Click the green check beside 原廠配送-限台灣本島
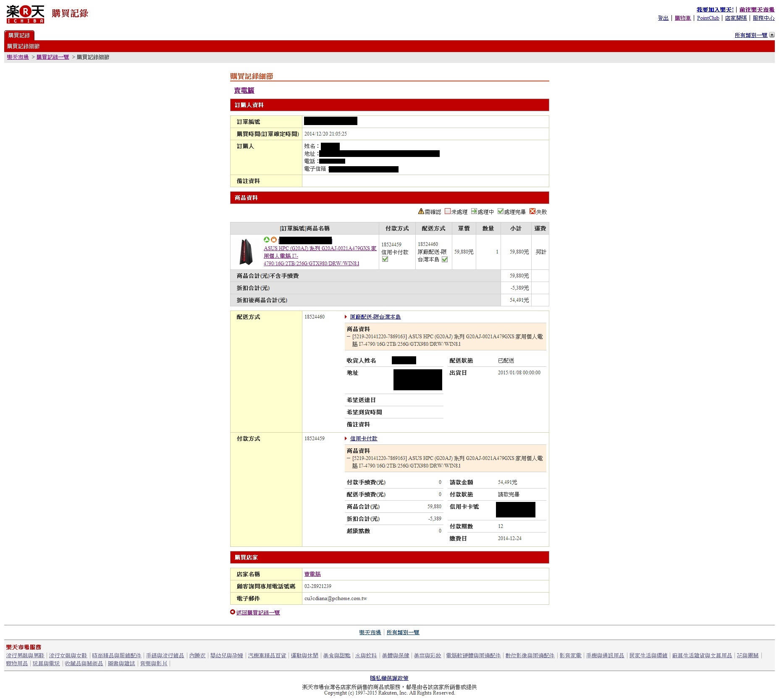The width and height of the screenshot is (779, 700). (445, 259)
